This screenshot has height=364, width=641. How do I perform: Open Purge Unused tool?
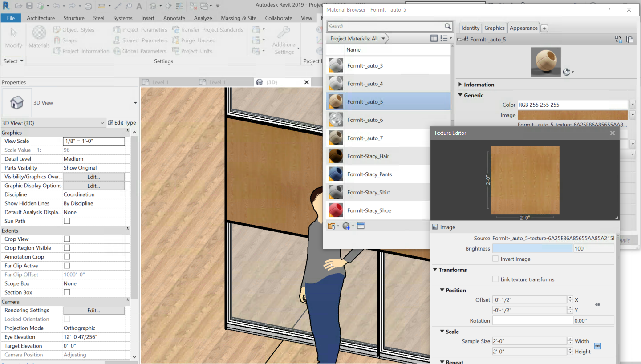coord(194,40)
